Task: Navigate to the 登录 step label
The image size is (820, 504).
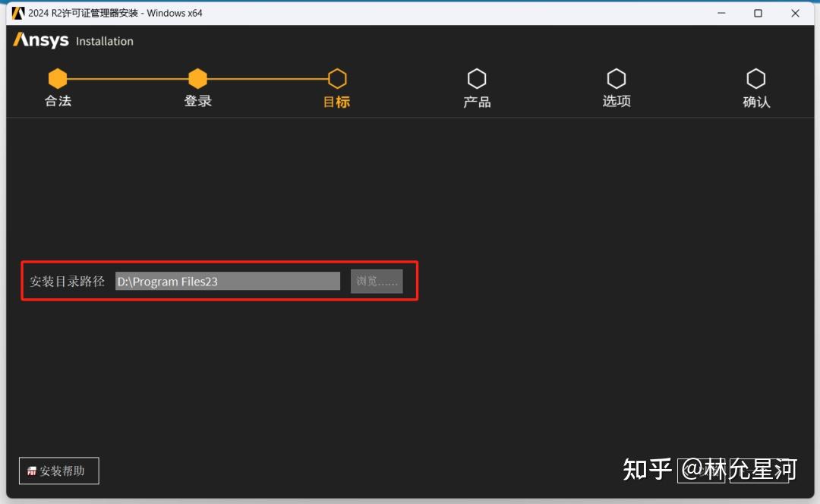Action: [x=197, y=99]
